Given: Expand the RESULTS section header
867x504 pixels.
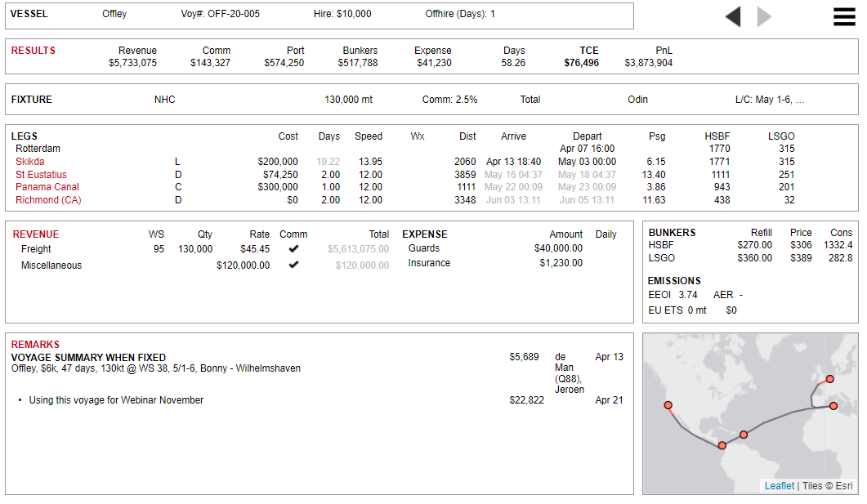Looking at the screenshot, I should pos(34,51).
